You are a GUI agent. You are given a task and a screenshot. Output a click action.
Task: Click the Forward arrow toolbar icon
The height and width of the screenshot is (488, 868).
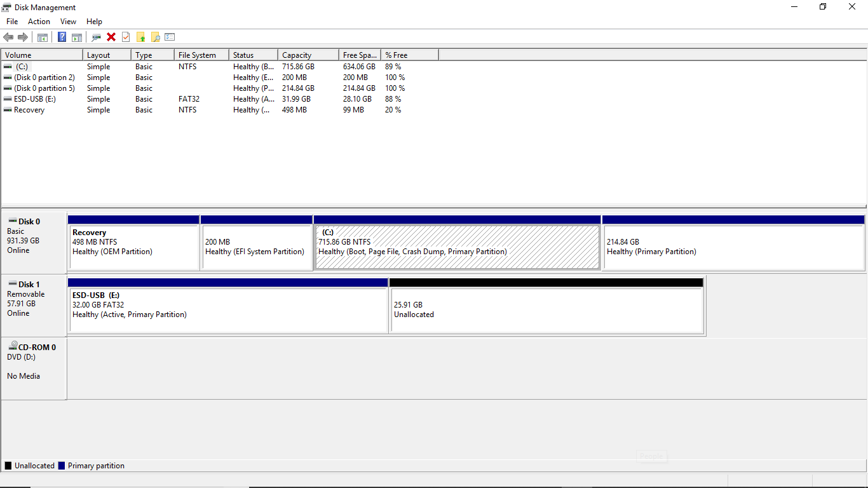23,37
